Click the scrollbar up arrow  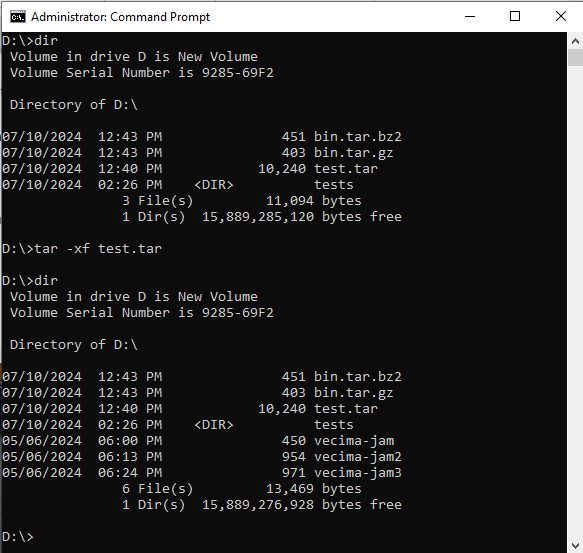click(575, 41)
